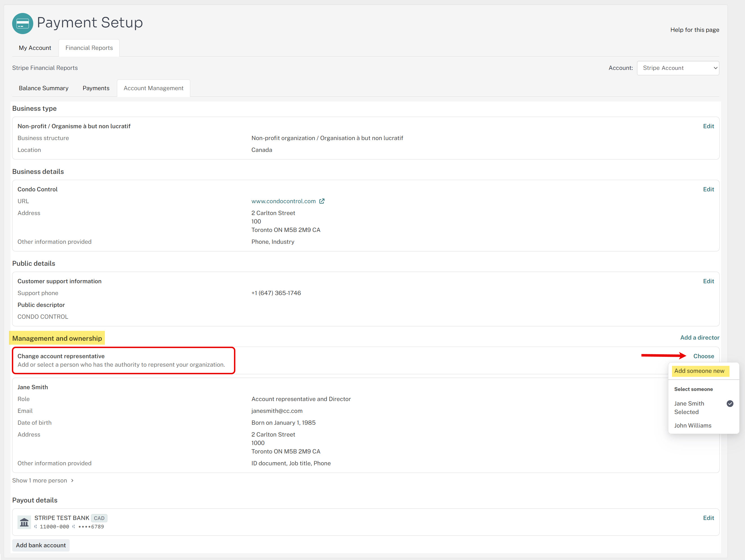Click Phone, Industry information text
The width and height of the screenshot is (745, 560).
pyautogui.click(x=273, y=242)
